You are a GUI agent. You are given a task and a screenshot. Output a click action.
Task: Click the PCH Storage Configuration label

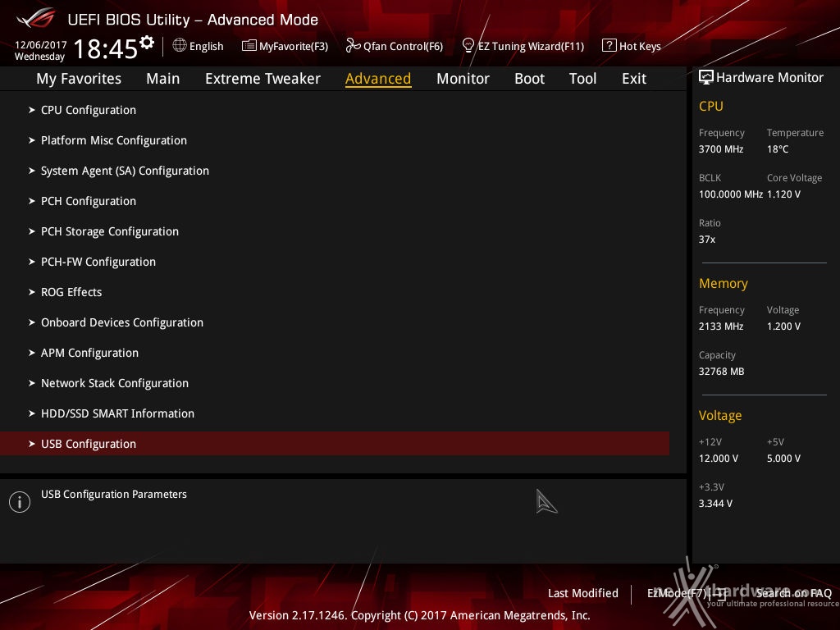click(110, 231)
